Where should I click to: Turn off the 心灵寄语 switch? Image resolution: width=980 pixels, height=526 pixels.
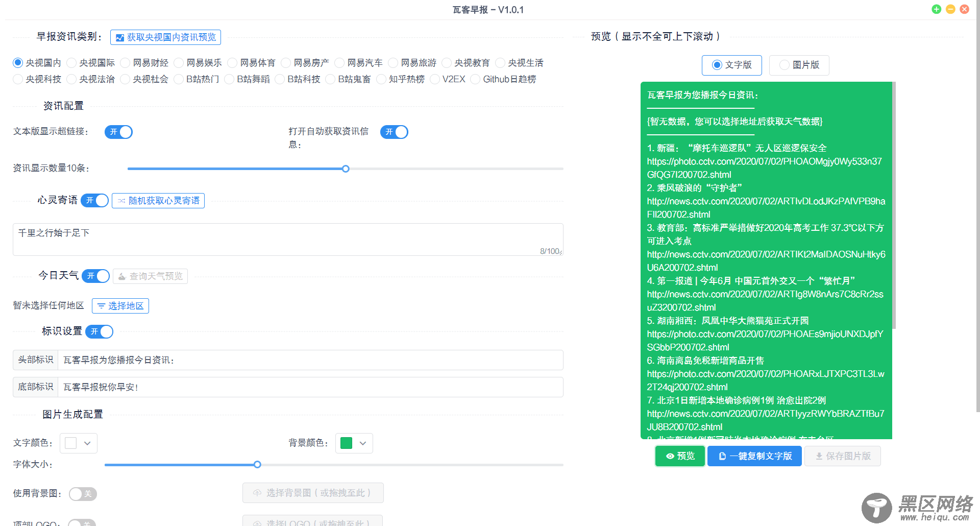coord(95,200)
